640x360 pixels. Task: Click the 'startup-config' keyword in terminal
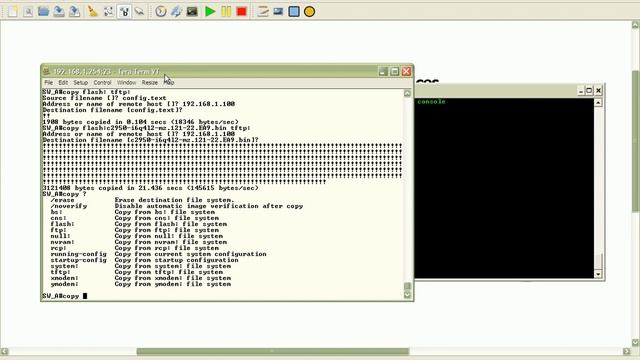[x=78, y=260]
